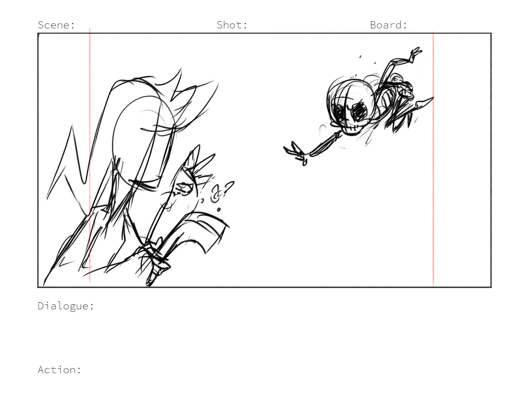Click the "Shot:" label
This screenshot has height=420, width=528.
(232, 25)
